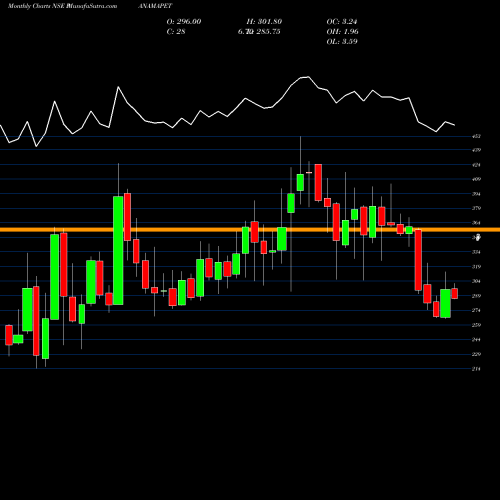Viewport: 500px width, 500px height.
Task: Click the 319 price axis label
Action: (x=477, y=267)
